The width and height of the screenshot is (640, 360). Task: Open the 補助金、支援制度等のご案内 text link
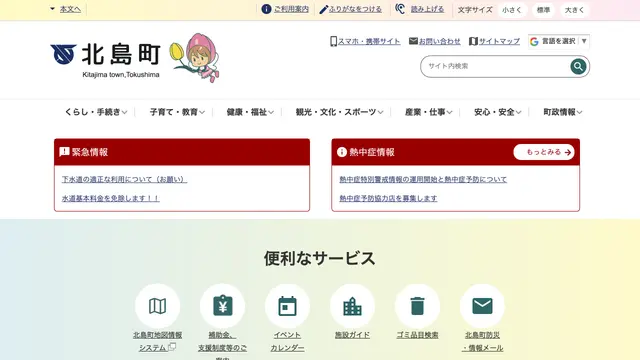click(x=222, y=345)
